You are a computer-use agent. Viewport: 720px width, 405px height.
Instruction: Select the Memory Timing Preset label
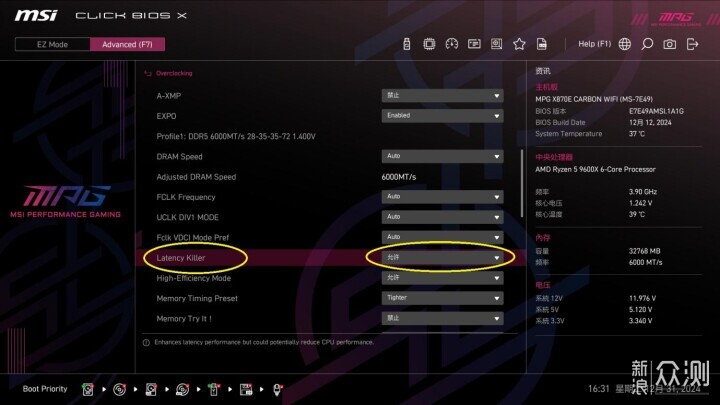(197, 298)
